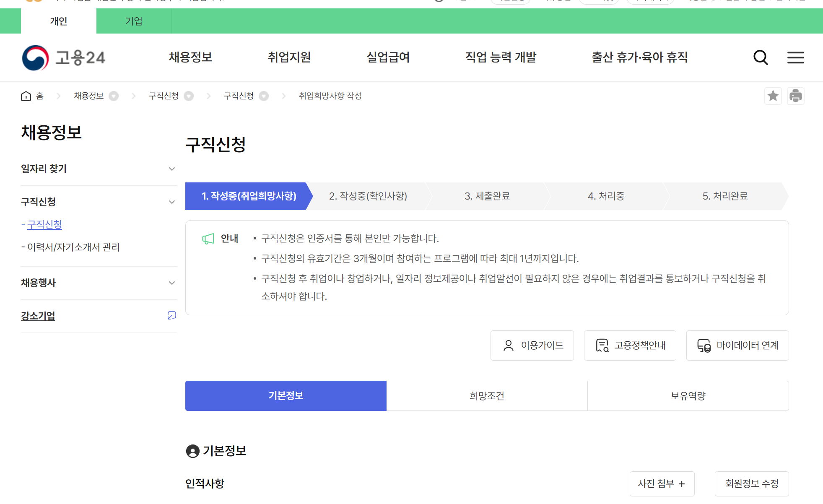Toggle the star bookmark for this page
The height and width of the screenshot is (504, 823).
[x=773, y=96]
